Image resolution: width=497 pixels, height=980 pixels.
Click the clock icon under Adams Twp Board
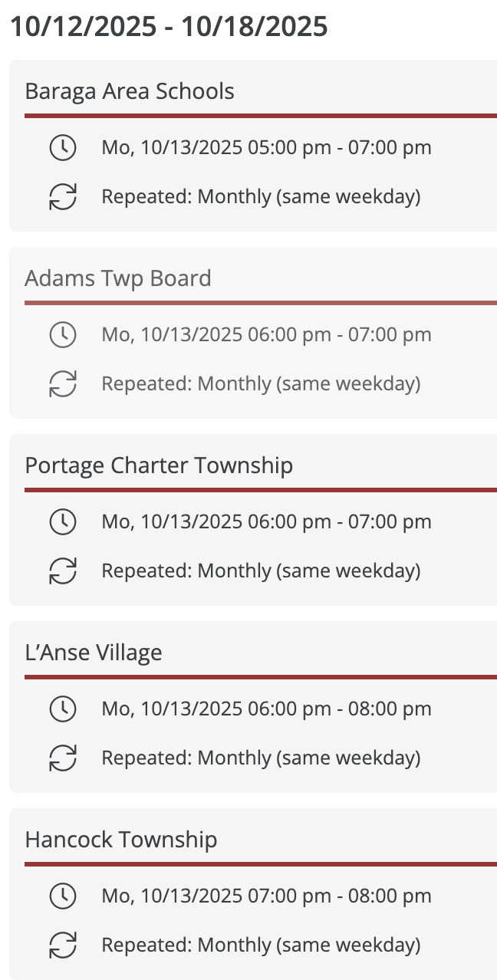pyautogui.click(x=63, y=334)
